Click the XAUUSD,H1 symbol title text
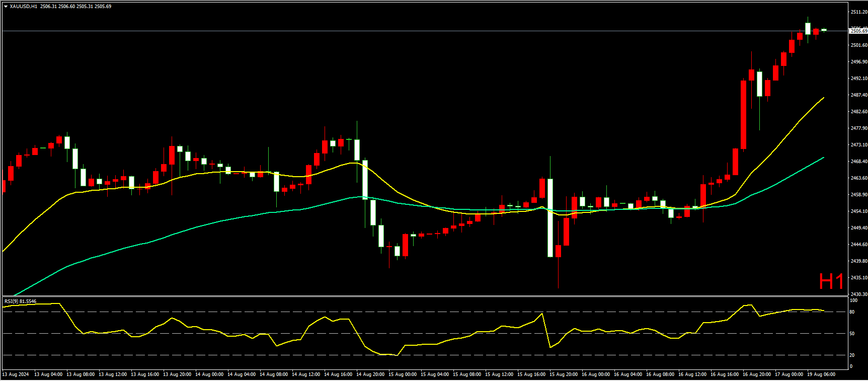This screenshot has height=381, width=868. pyautogui.click(x=23, y=7)
